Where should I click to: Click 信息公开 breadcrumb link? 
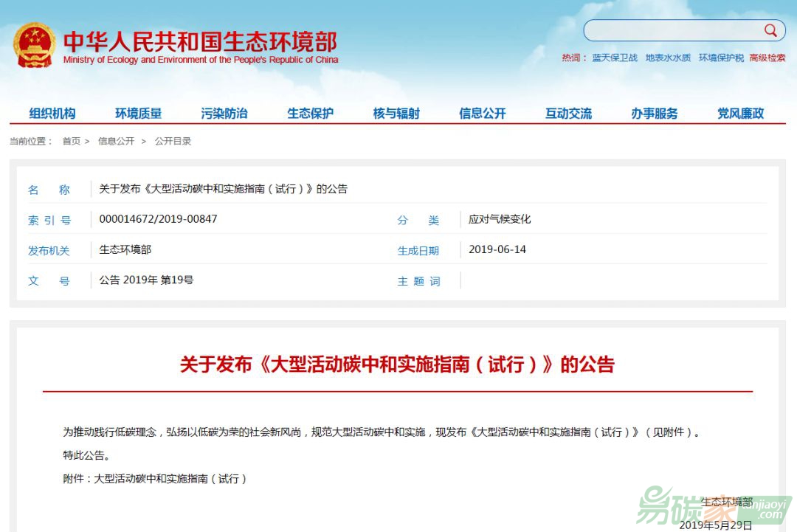click(x=116, y=141)
